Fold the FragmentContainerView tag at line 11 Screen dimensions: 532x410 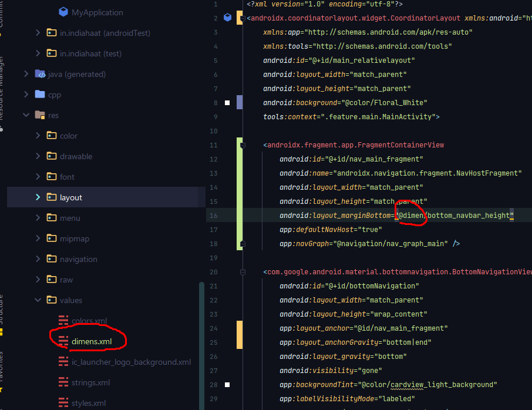[243, 145]
